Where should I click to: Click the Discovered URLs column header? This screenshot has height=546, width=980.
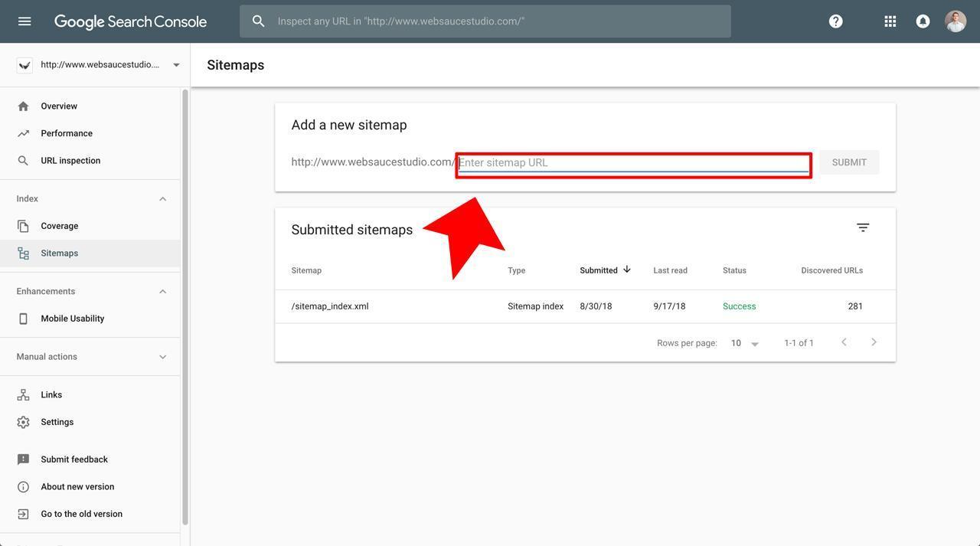coord(831,270)
